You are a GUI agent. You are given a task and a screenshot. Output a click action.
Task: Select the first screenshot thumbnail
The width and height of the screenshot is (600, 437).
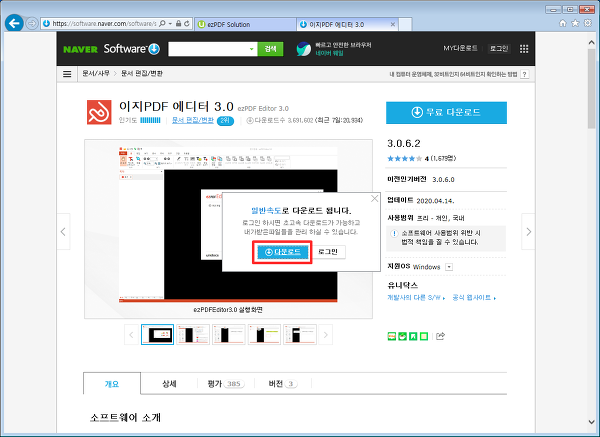[157, 334]
